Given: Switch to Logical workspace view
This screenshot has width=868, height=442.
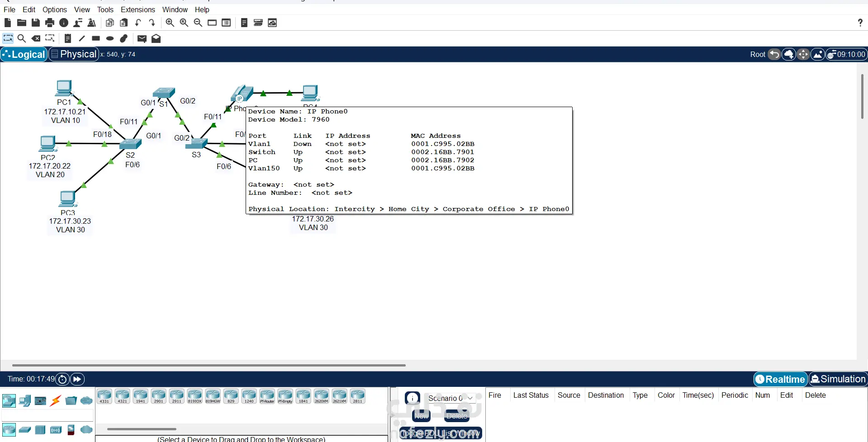Looking at the screenshot, I should [x=24, y=54].
